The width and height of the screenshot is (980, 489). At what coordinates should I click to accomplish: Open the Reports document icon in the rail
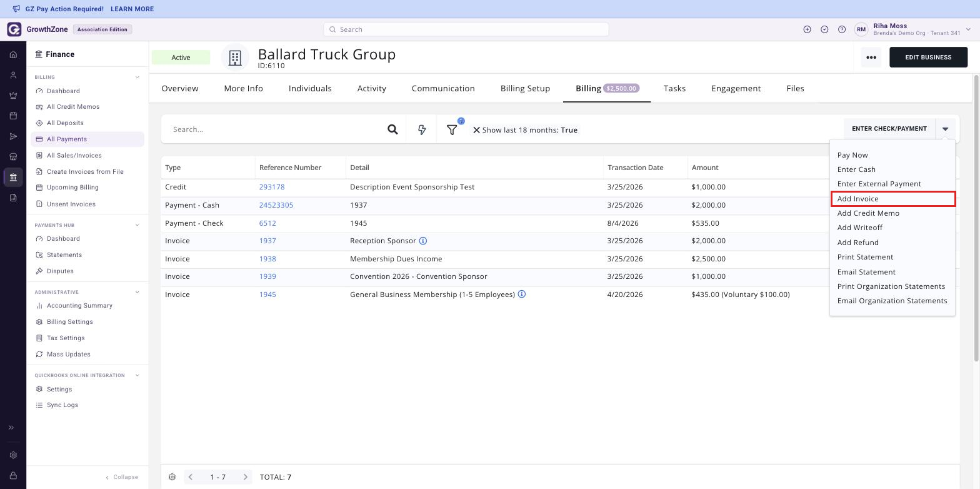[x=13, y=198]
